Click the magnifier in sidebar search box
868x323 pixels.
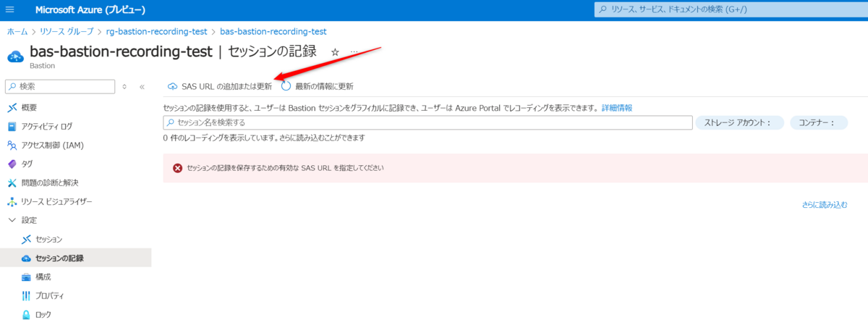[13, 86]
